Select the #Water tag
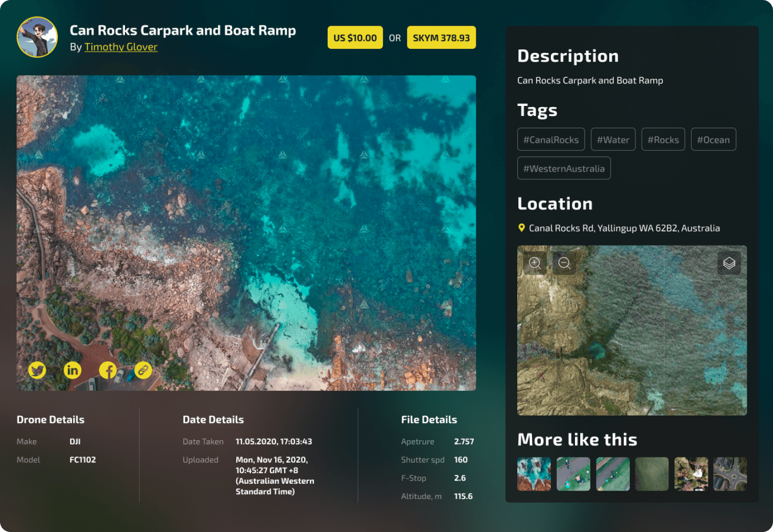The width and height of the screenshot is (773, 532). pyautogui.click(x=613, y=140)
